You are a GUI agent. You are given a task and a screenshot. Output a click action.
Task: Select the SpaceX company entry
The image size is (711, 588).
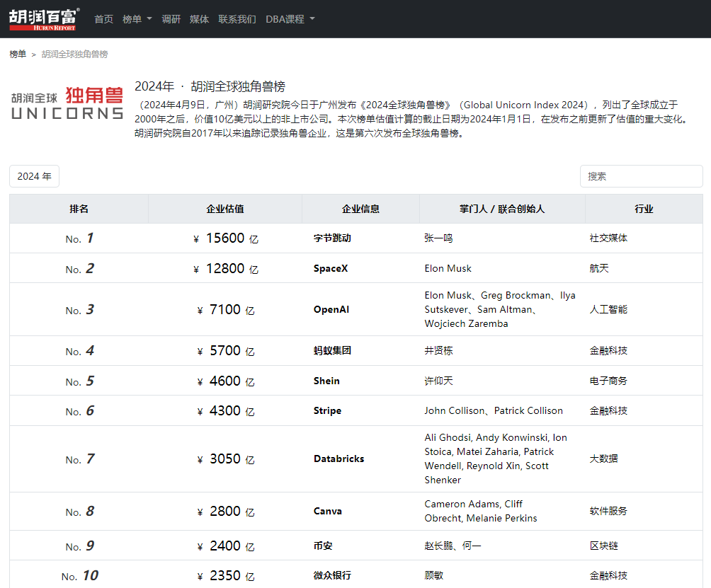point(331,269)
